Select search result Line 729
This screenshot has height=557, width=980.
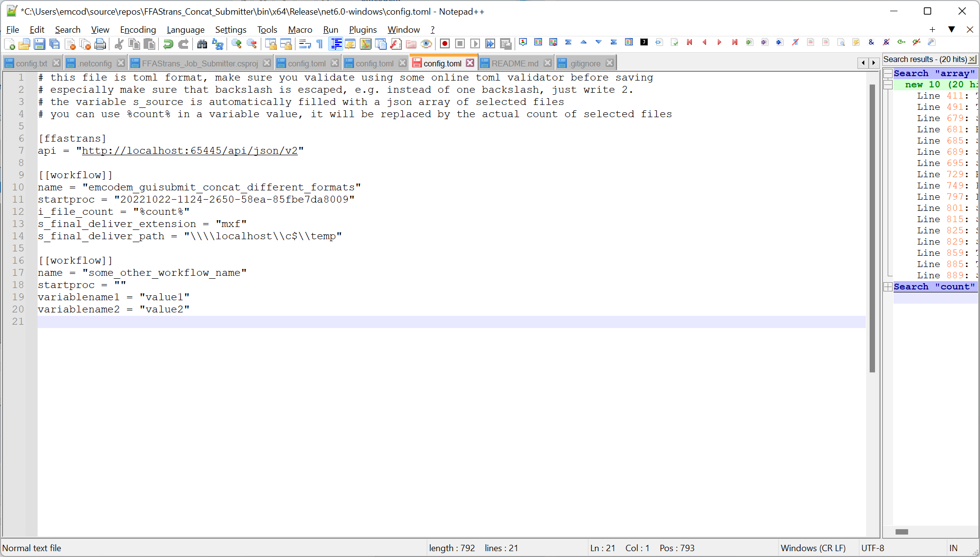[946, 175]
